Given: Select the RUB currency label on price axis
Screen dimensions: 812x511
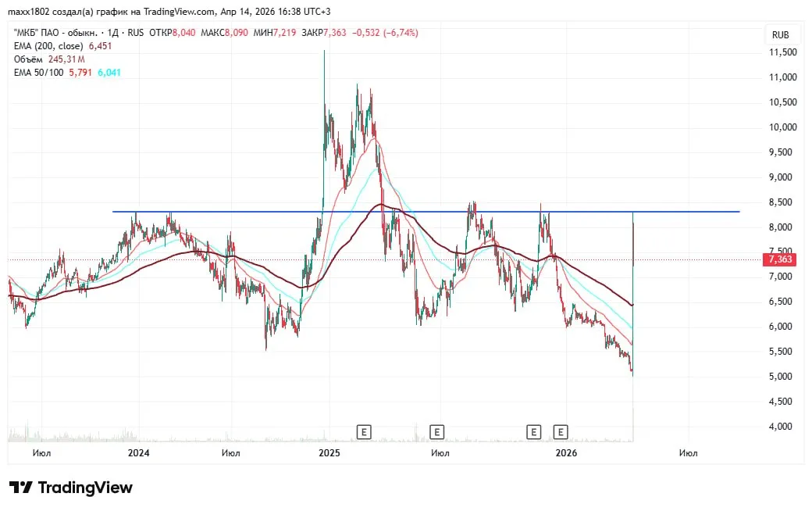Looking at the screenshot, I should pos(780,35).
